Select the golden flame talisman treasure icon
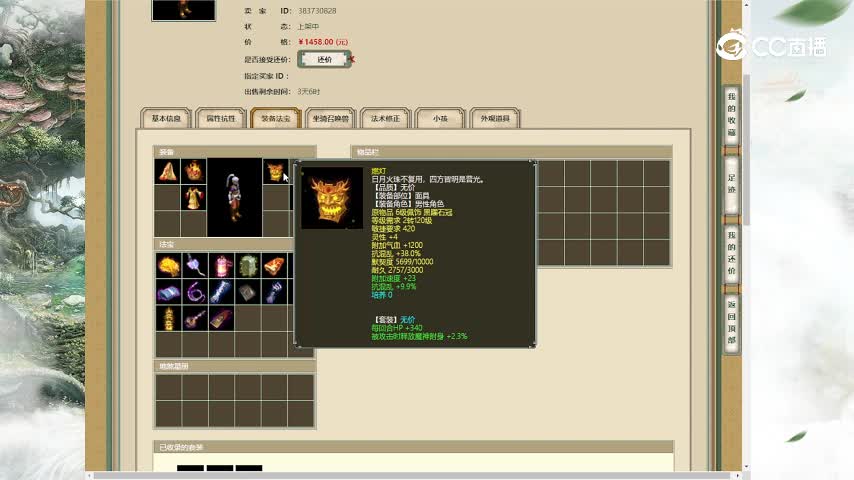The width and height of the screenshot is (854, 480). [168, 319]
